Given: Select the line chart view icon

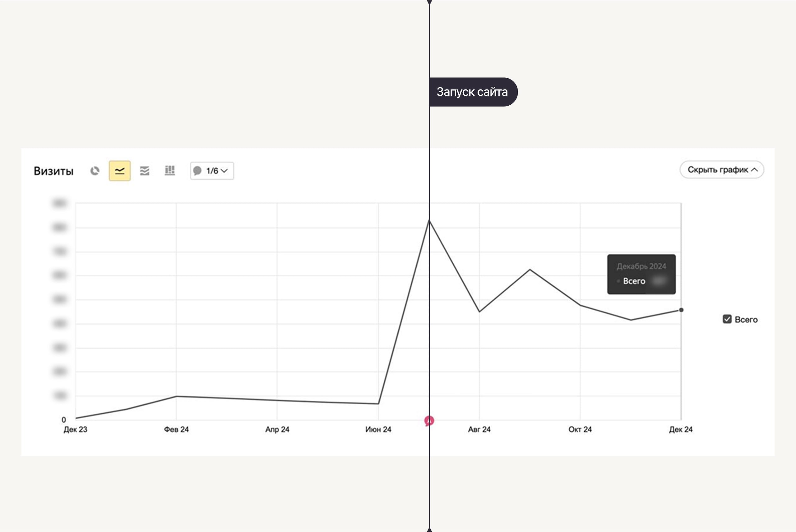Looking at the screenshot, I should pyautogui.click(x=119, y=171).
